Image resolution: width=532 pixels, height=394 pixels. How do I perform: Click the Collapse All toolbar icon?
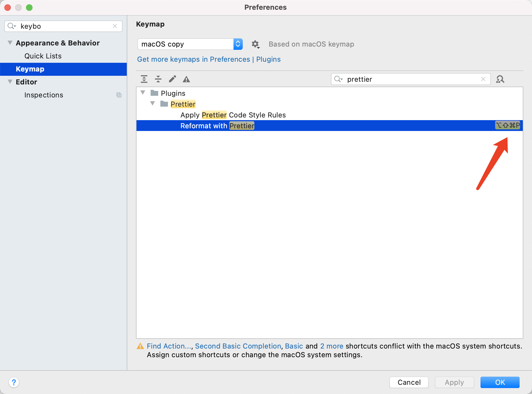pos(158,79)
